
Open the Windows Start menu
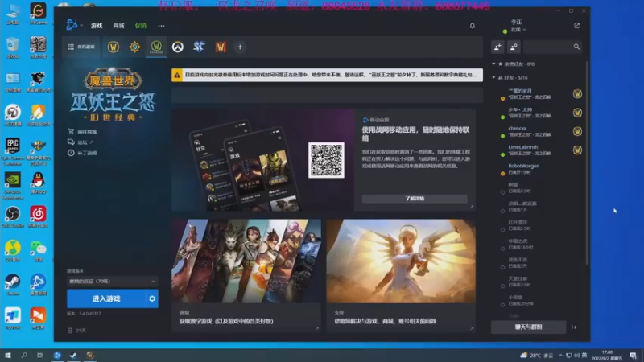[8, 355]
